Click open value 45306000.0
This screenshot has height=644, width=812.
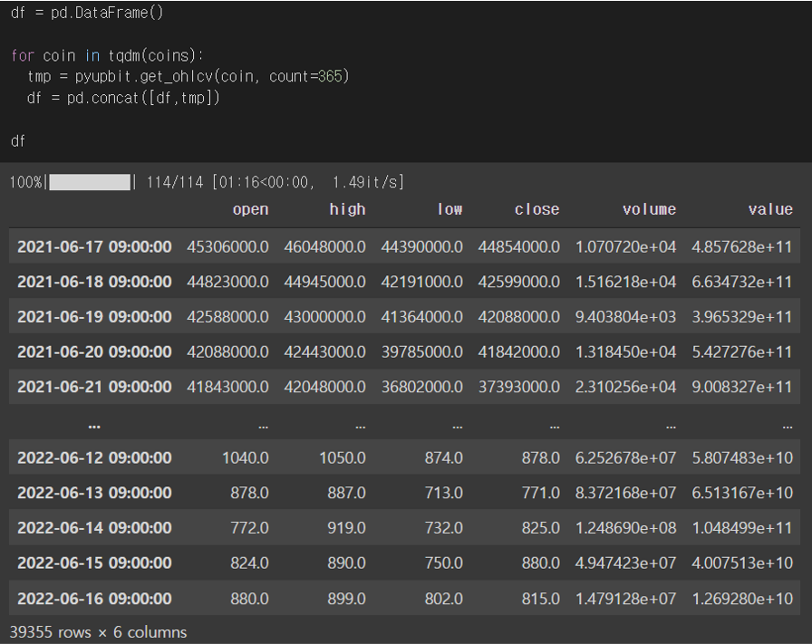(227, 247)
